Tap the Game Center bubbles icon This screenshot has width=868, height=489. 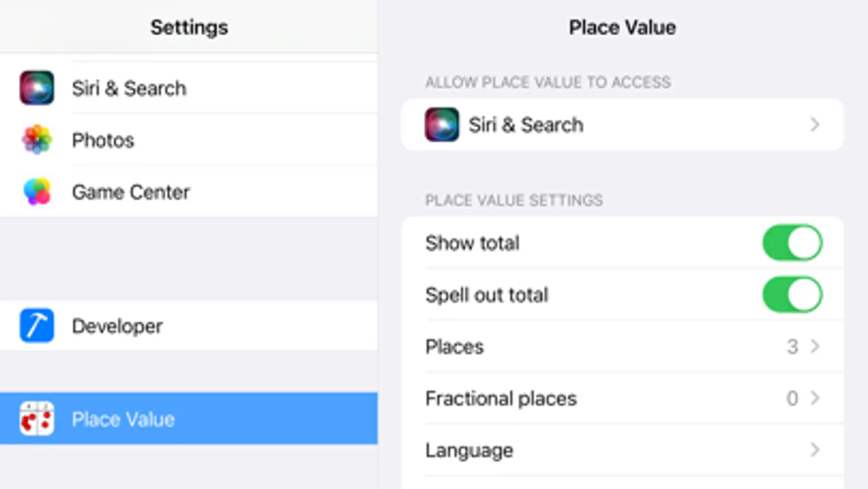37,192
